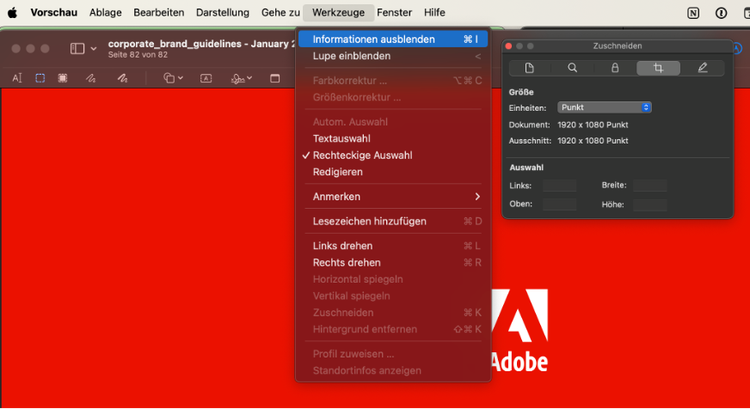
Task: Click the Links input field
Action: pos(560,186)
